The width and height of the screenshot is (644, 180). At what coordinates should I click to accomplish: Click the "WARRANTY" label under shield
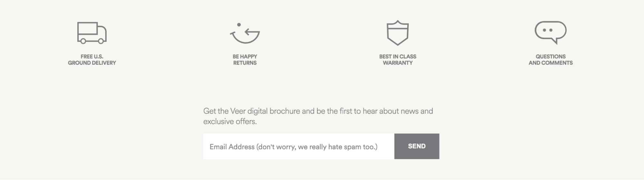[398, 63]
